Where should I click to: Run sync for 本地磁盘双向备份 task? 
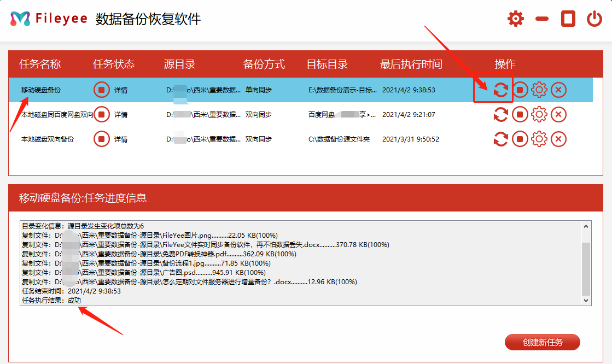pos(500,139)
